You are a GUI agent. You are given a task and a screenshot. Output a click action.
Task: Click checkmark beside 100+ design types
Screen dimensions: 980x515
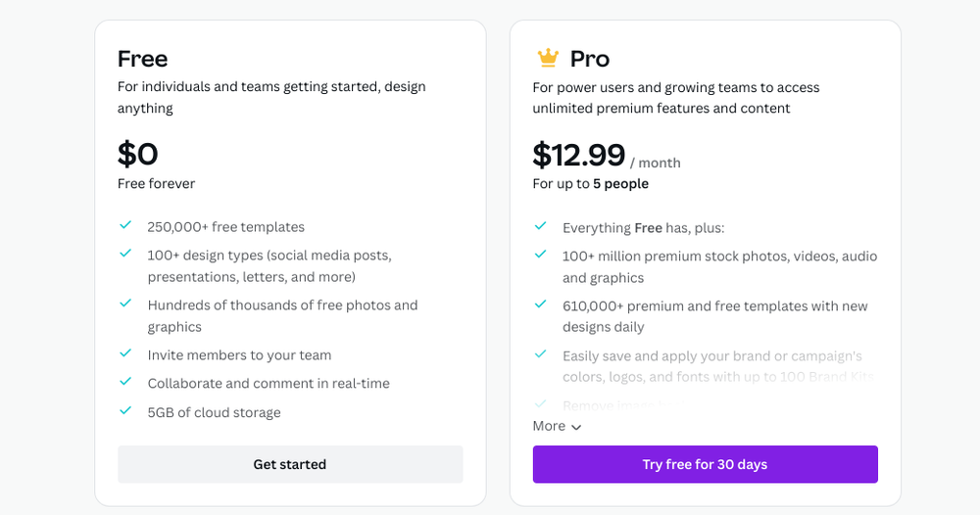[125, 254]
